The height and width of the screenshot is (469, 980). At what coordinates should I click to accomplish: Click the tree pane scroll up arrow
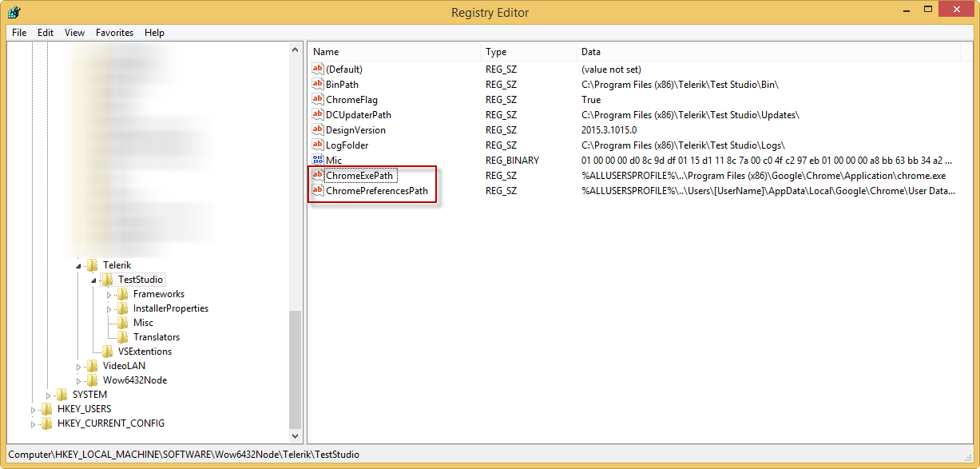tap(296, 50)
